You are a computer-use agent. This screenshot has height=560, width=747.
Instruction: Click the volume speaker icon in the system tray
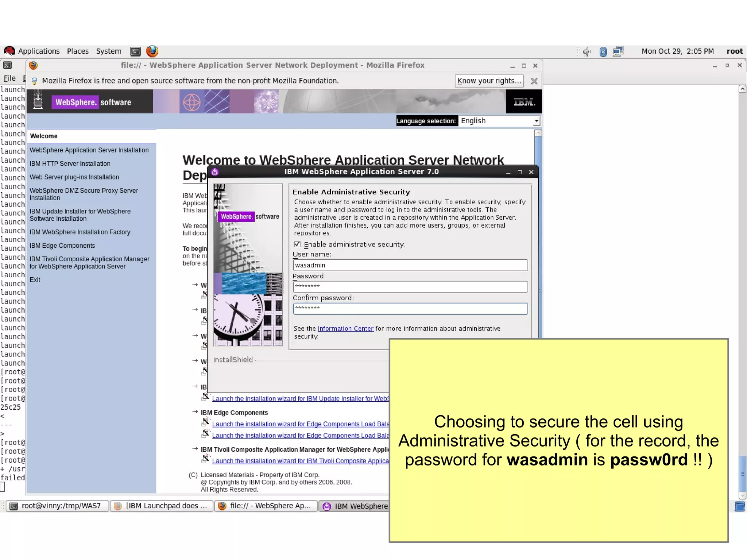587,51
